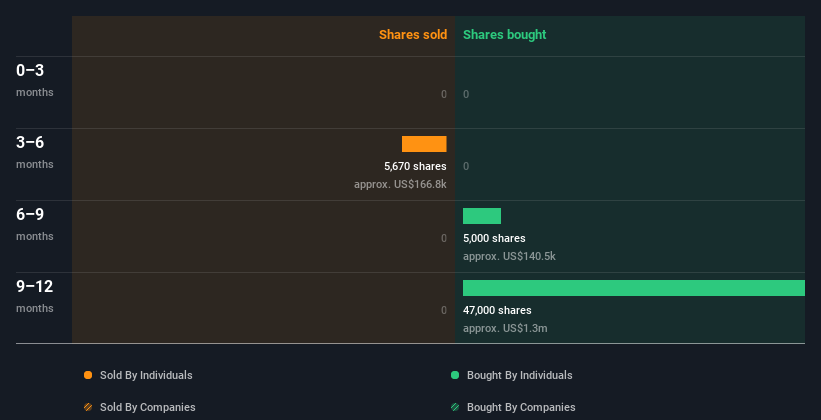
Task: Click the 0 shares bought in 3–6 months
Action: coord(466,166)
